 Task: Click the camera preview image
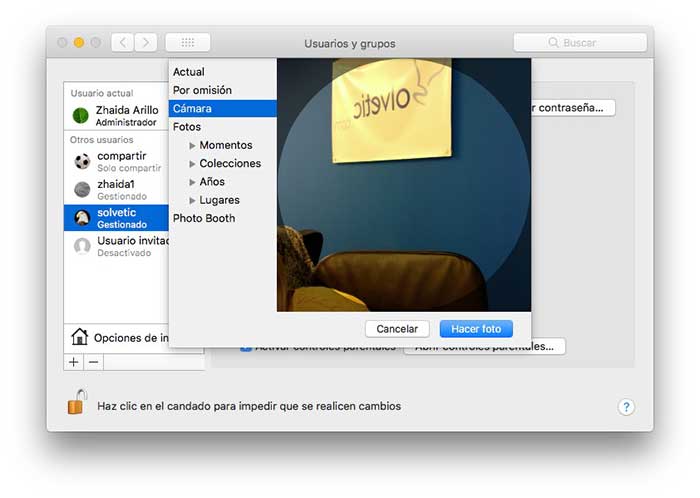point(404,185)
